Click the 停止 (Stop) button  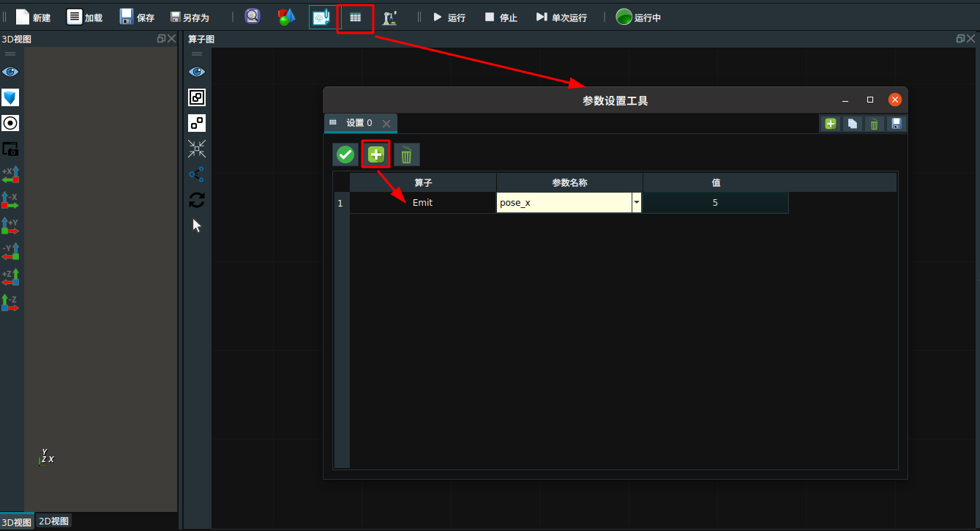click(501, 17)
